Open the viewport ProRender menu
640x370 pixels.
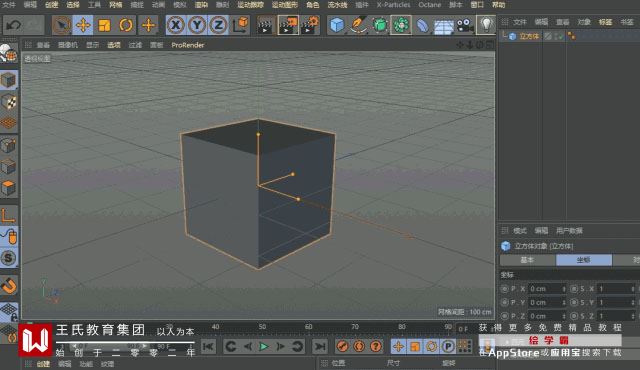tap(188, 45)
